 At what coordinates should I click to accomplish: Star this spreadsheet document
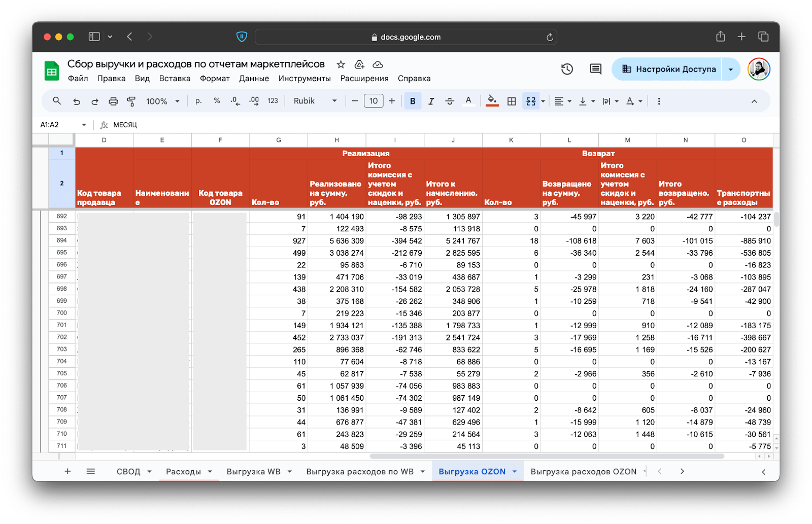tap(341, 64)
